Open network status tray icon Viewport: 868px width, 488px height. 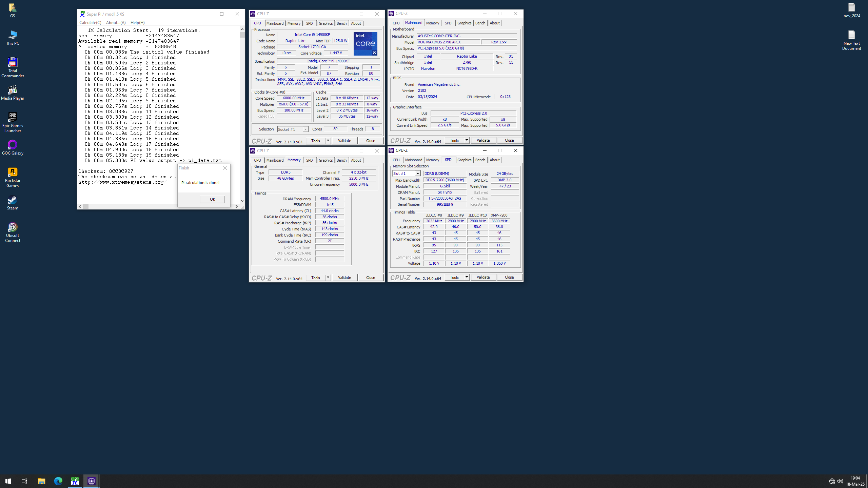click(x=832, y=481)
